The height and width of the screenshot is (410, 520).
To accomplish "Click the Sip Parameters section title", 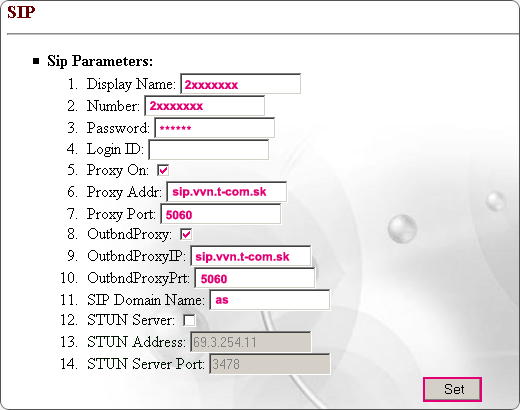I will pos(100,61).
